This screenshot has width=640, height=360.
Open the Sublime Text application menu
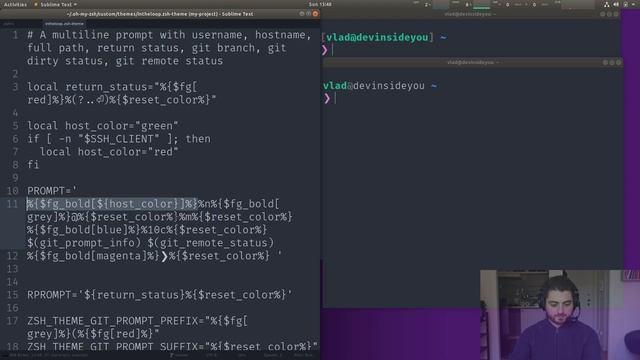click(x=56, y=4)
